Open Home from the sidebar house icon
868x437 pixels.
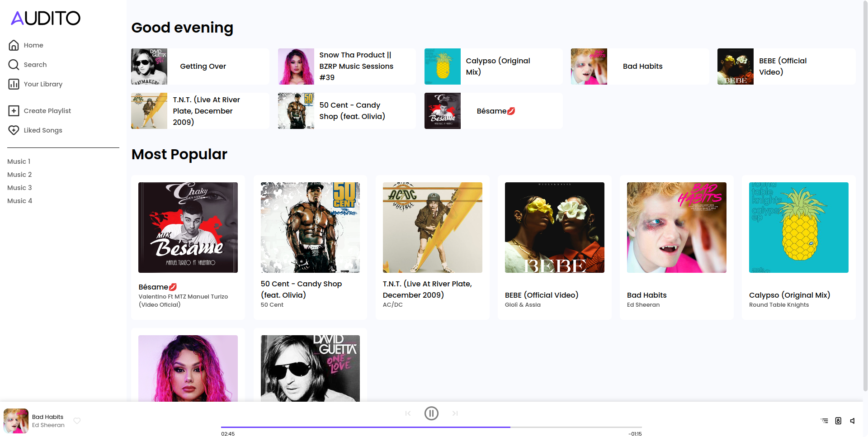(x=14, y=45)
